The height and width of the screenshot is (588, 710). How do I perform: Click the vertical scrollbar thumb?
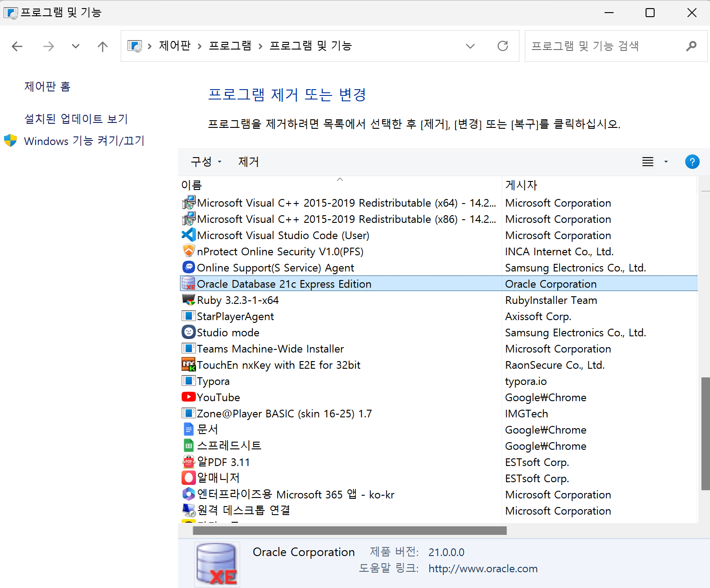[705, 434]
